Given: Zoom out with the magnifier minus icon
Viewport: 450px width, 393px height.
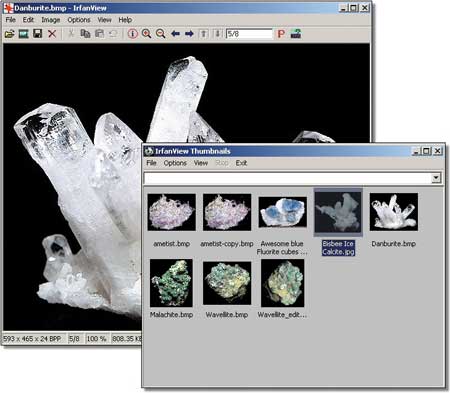Looking at the screenshot, I should (x=161, y=34).
